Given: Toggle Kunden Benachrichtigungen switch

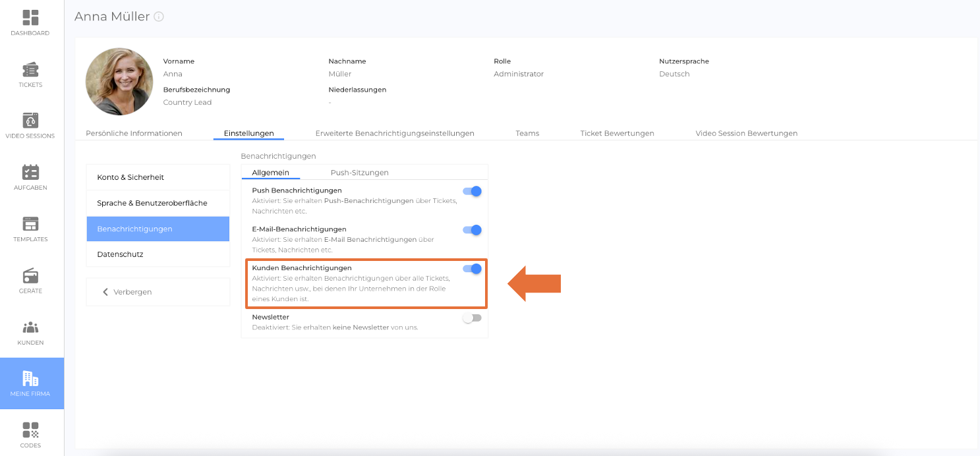Looking at the screenshot, I should pyautogui.click(x=473, y=269).
